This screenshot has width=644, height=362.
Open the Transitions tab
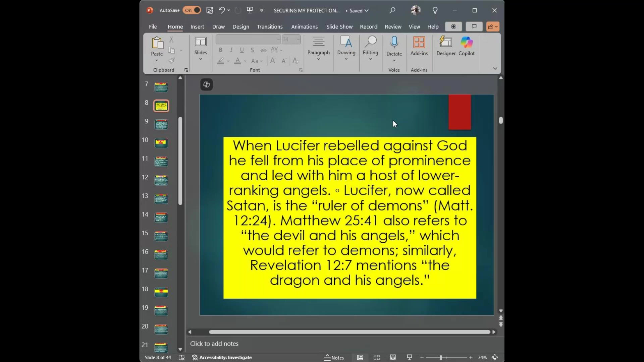point(270,27)
